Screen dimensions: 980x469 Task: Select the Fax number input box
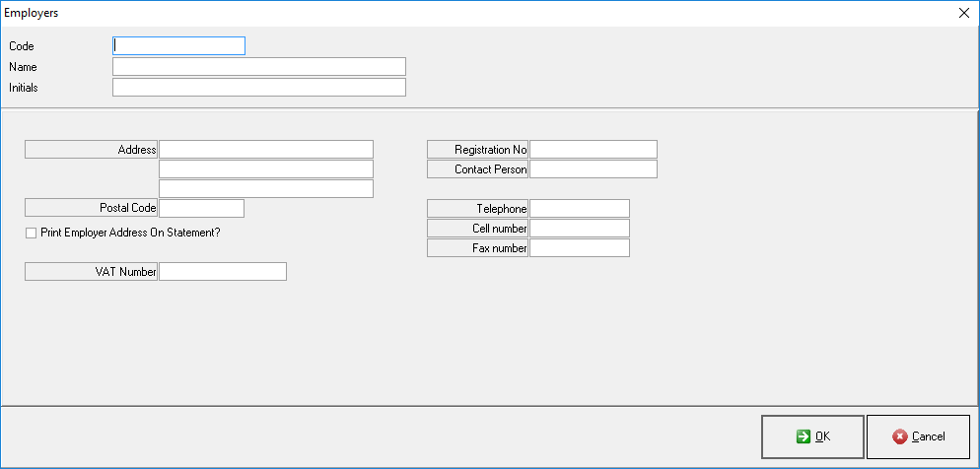click(x=580, y=247)
